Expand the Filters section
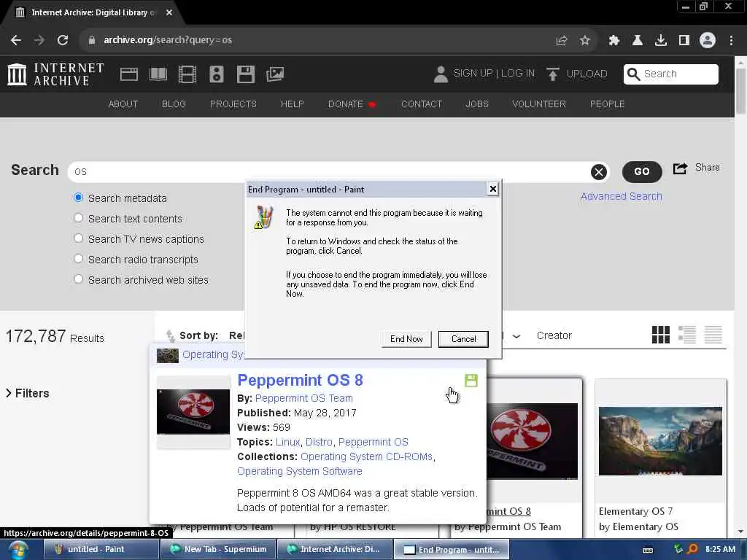Viewport: 747px width, 560px height. (28, 393)
